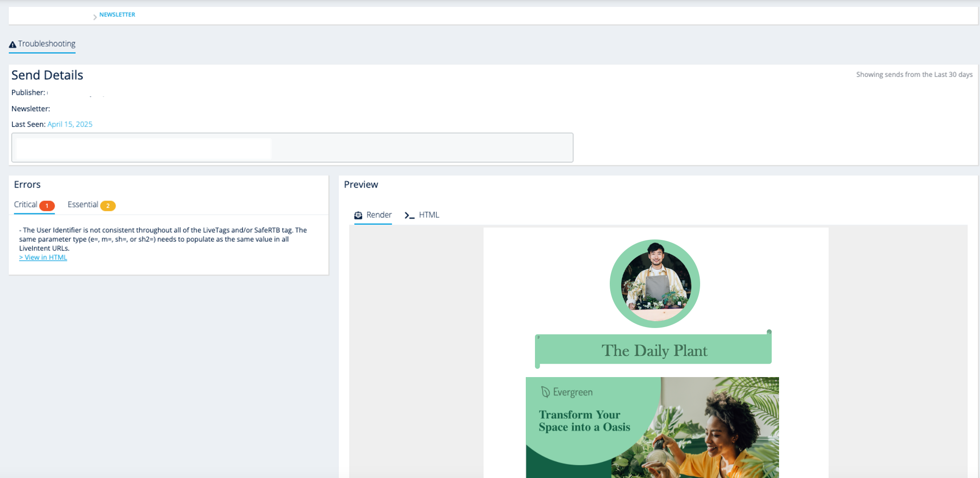Click The Daily Plant green banner
Screen dimensions: 980x478
tap(653, 350)
